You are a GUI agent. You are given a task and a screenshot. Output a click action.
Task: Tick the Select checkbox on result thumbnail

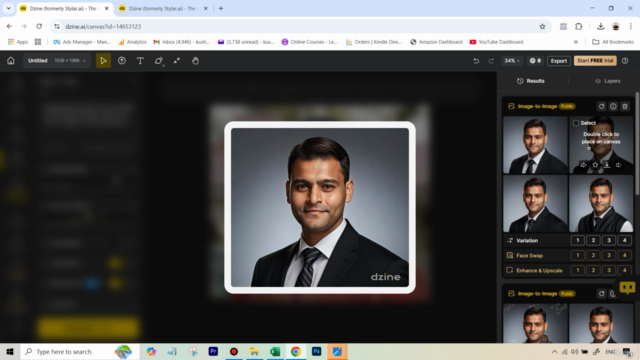pos(576,123)
